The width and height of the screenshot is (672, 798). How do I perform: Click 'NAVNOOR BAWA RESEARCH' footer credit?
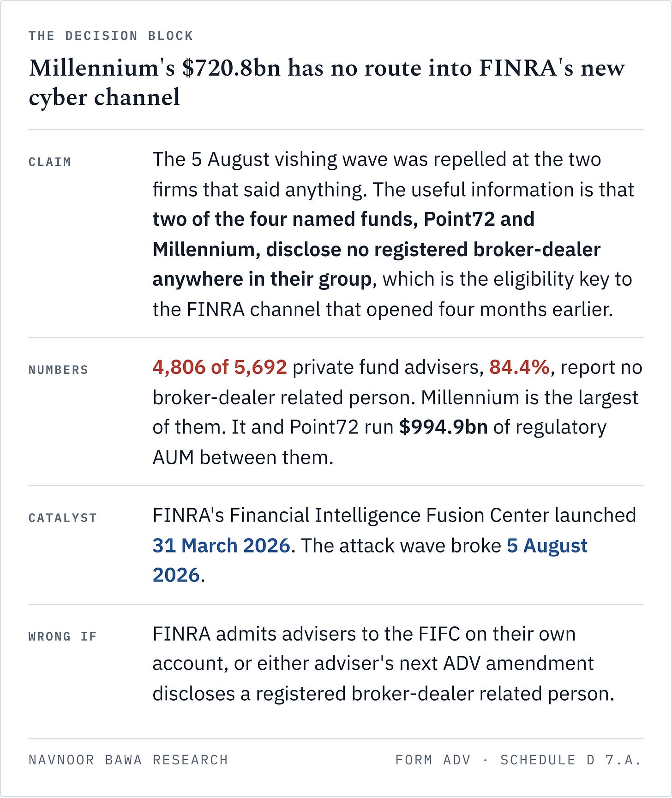click(x=128, y=760)
